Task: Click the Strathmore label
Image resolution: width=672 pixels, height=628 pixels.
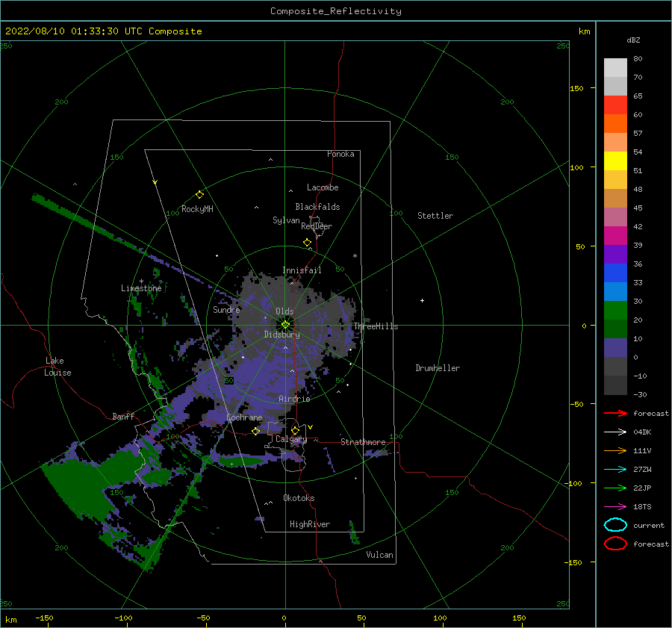Action: click(x=363, y=442)
